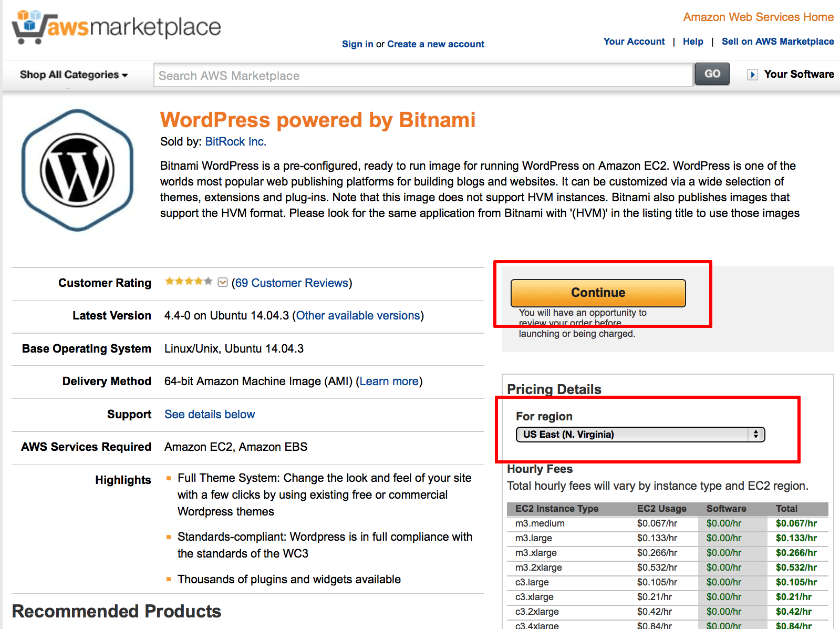Click the WordPress Bitnami product logo
Viewport: 840px width, 629px height.
point(77,170)
